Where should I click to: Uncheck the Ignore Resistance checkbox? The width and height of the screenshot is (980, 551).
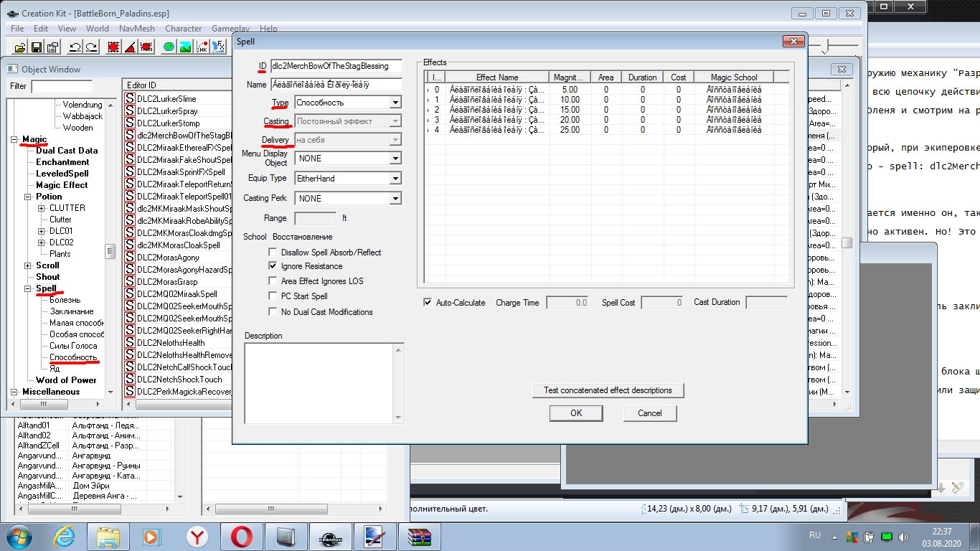point(273,266)
